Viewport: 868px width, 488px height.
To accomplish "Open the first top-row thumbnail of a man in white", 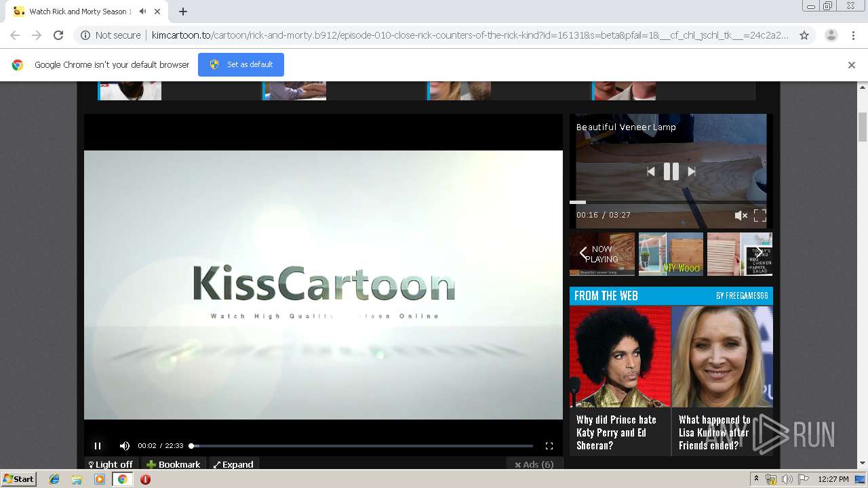I will (x=130, y=91).
